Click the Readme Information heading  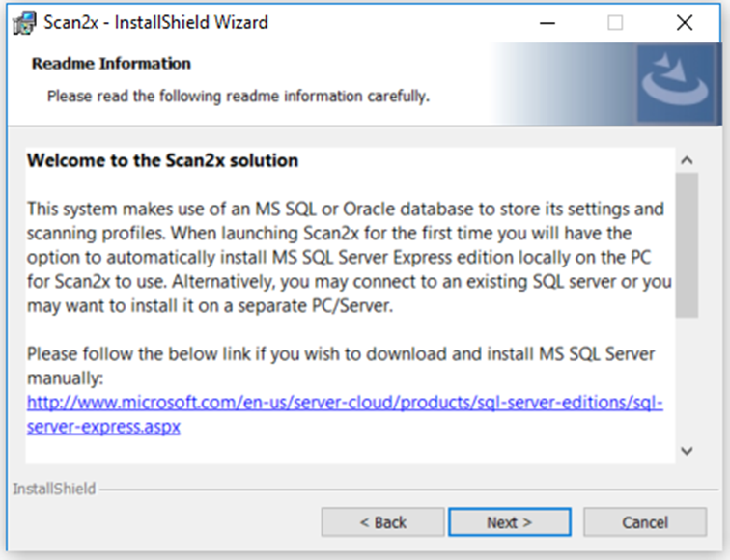(x=111, y=64)
